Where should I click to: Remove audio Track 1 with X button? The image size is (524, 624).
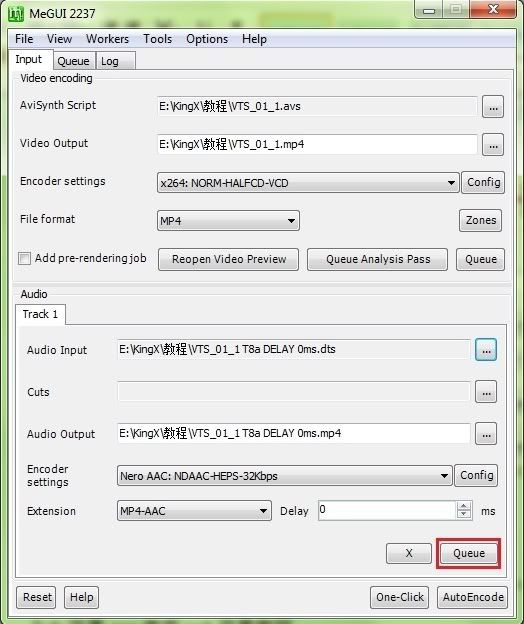tap(409, 553)
